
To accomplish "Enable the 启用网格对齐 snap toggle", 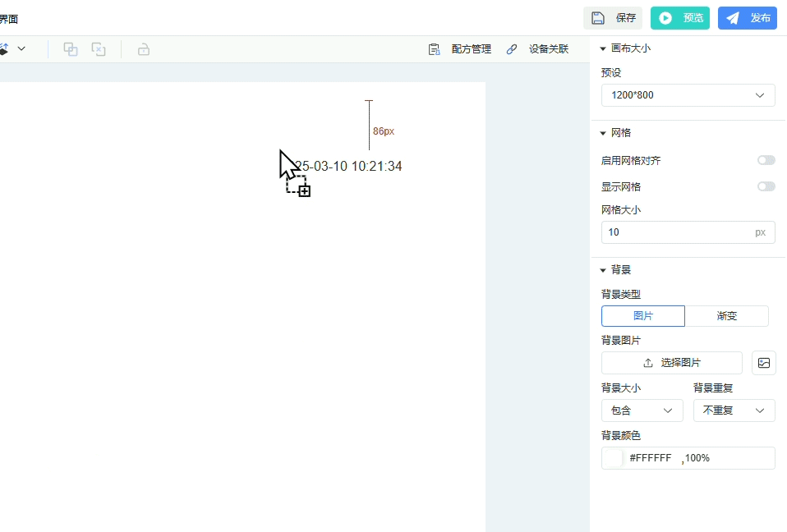I will point(766,161).
